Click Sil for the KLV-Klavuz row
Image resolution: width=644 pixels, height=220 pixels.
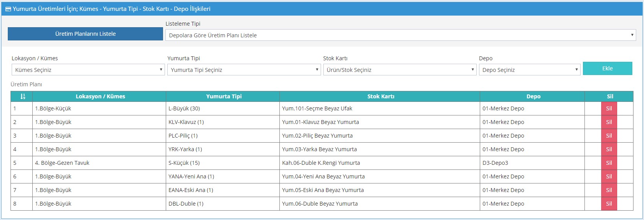pos(609,122)
